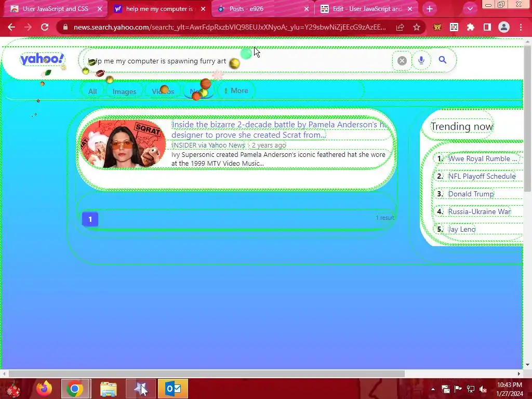The image size is (532, 399).
Task: Open trending Donald Trump link
Action: coord(471,194)
